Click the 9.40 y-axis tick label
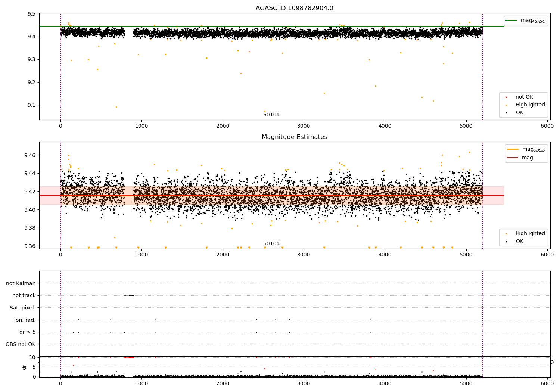The width and height of the screenshot is (560, 392). click(30, 210)
